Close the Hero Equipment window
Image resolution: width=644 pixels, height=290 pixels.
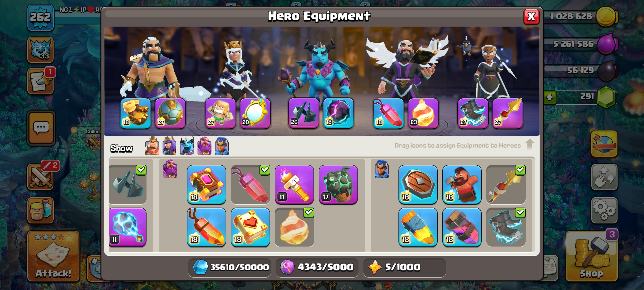tap(531, 17)
